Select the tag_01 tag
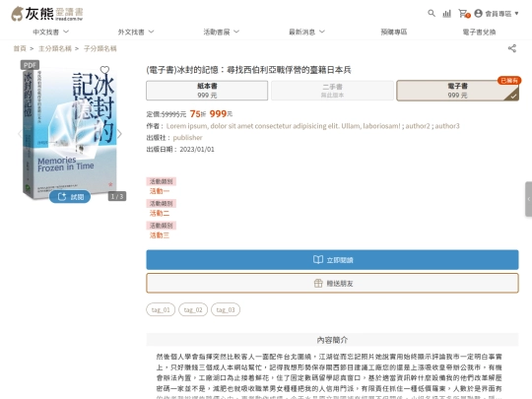Viewport: 532px width, 399px height. coord(161,309)
